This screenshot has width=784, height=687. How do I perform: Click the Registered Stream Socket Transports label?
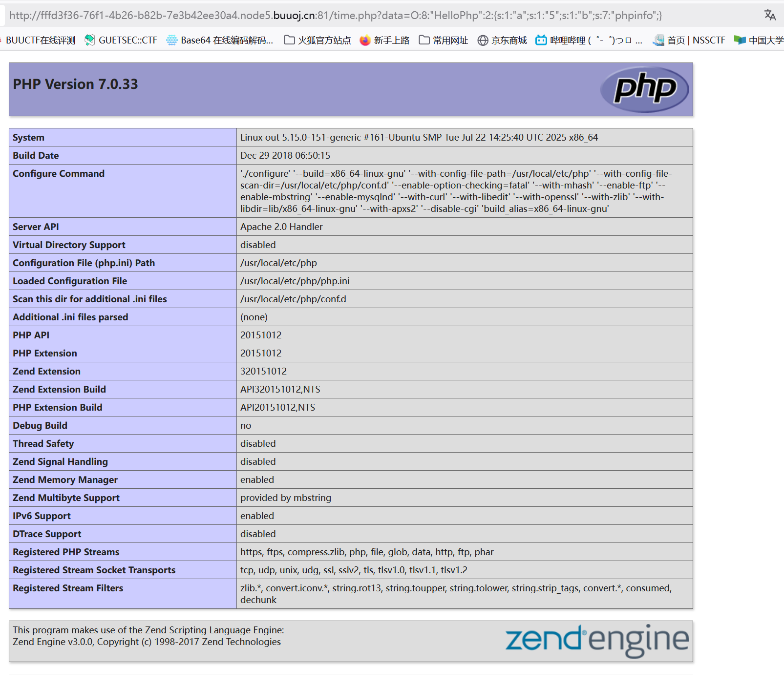point(94,570)
